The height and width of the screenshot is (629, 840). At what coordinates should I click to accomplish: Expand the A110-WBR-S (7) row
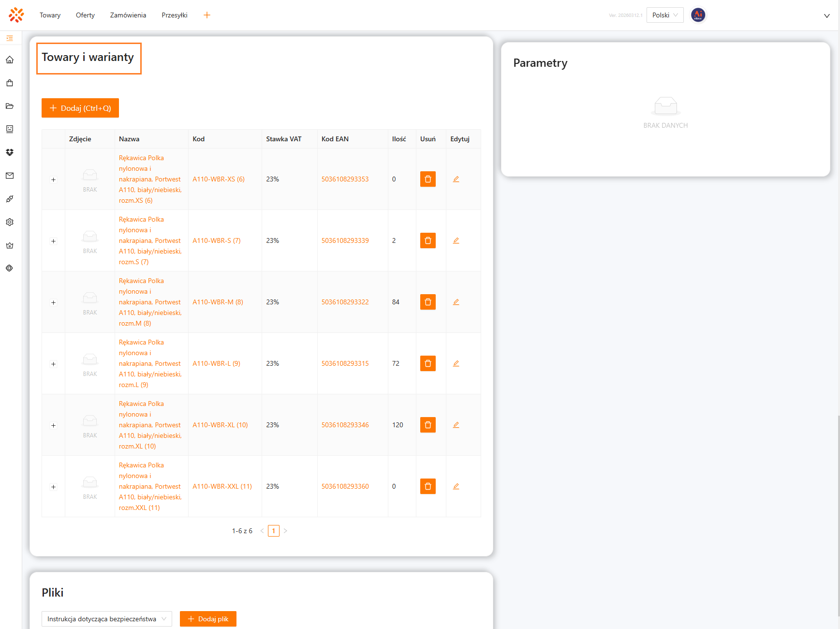tap(54, 241)
